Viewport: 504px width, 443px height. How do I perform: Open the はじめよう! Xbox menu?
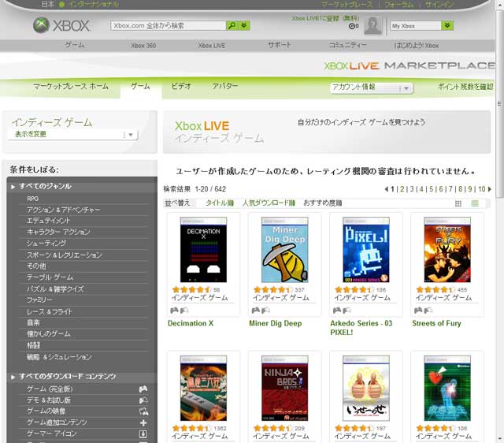click(417, 46)
